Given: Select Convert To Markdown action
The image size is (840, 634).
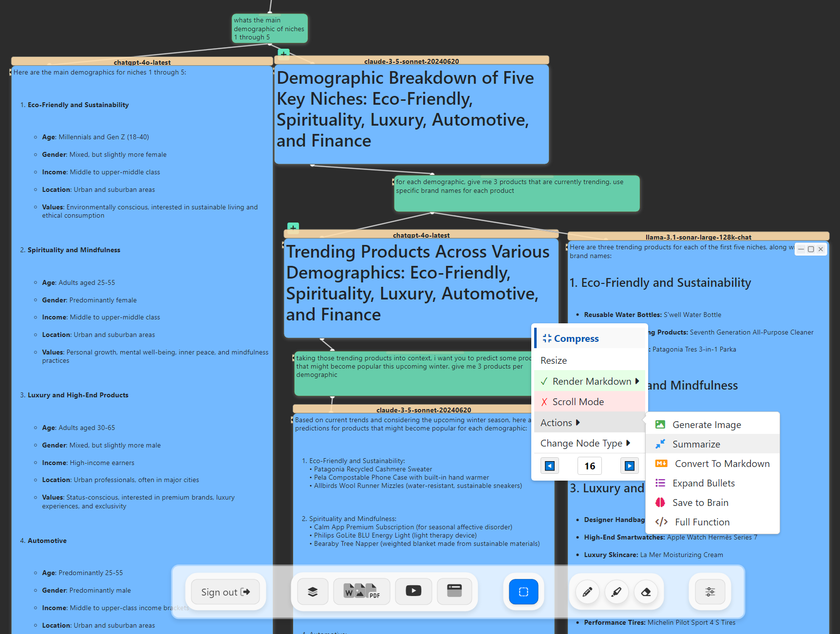Looking at the screenshot, I should click(712, 464).
